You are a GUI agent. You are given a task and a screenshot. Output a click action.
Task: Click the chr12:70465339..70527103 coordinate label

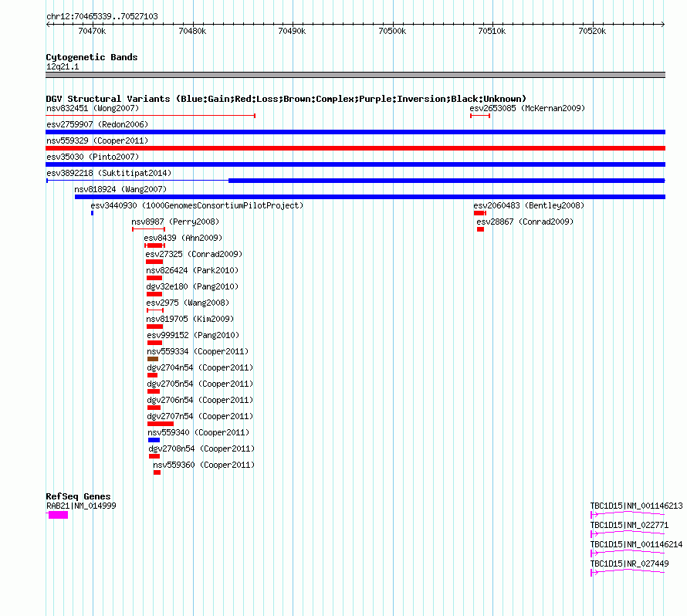coord(102,17)
